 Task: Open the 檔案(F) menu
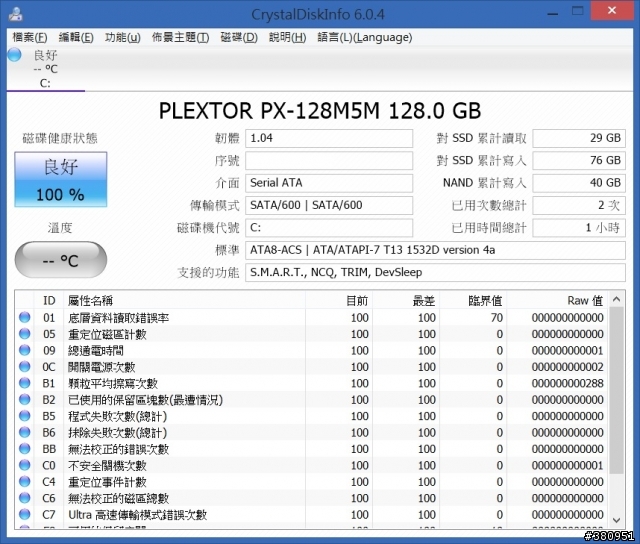click(x=30, y=38)
